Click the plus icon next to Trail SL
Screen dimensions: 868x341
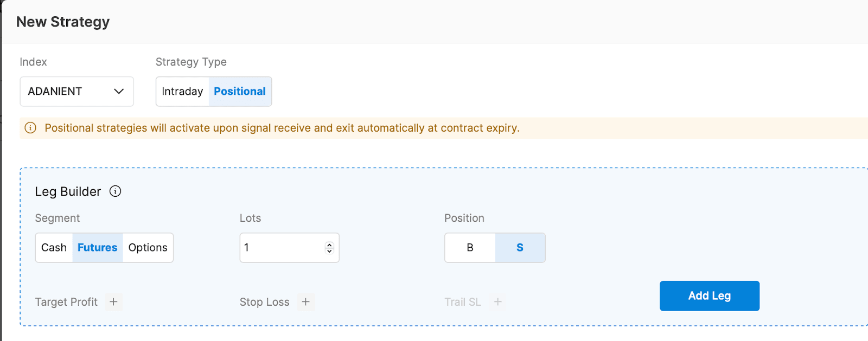[x=497, y=302]
